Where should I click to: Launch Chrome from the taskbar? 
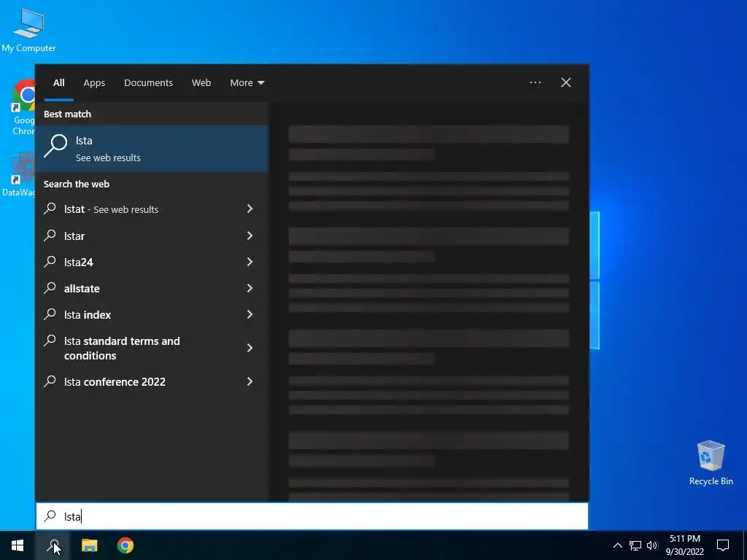pos(125,545)
